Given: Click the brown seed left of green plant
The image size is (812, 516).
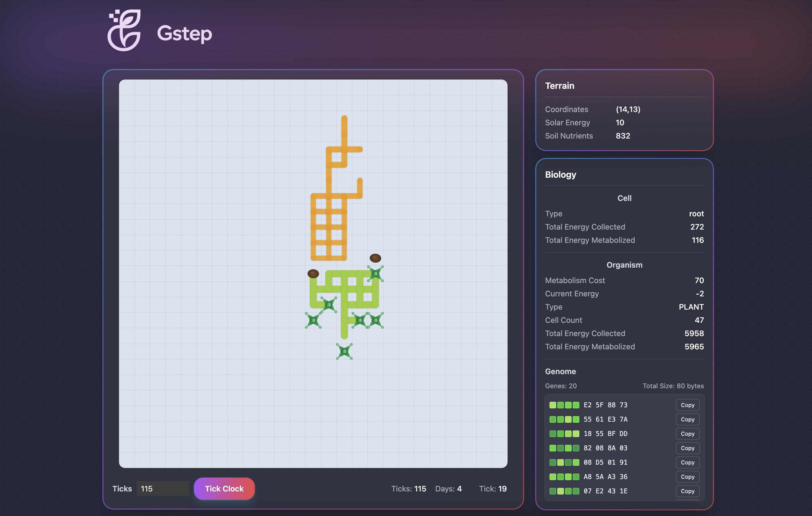Looking at the screenshot, I should (313, 274).
